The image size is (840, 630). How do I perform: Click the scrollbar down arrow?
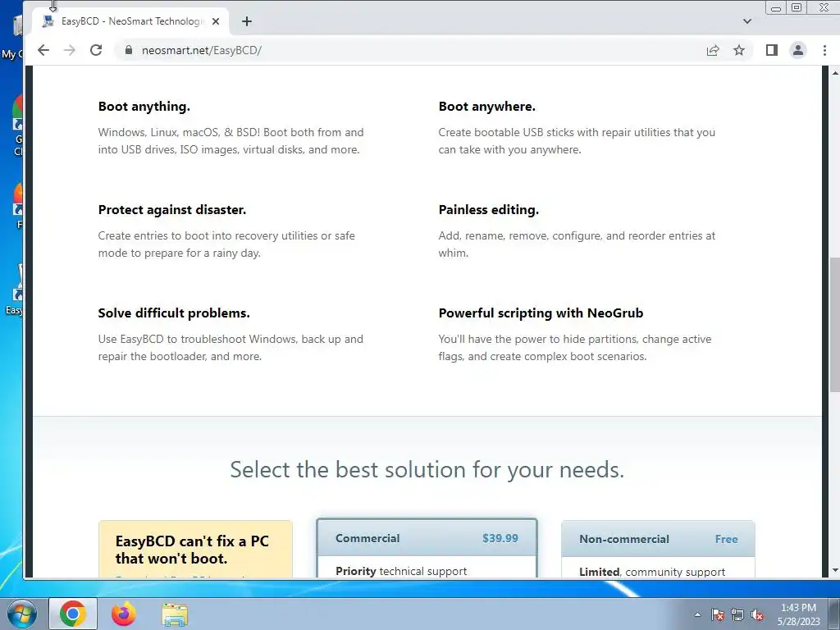[x=834, y=571]
